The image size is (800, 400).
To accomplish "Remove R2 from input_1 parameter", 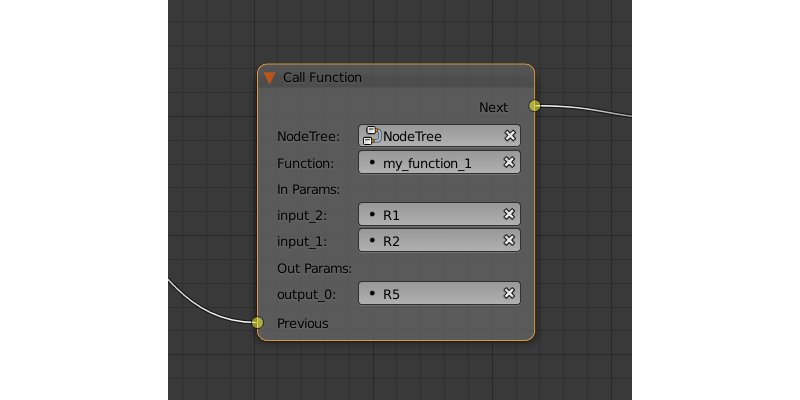I will tap(509, 240).
